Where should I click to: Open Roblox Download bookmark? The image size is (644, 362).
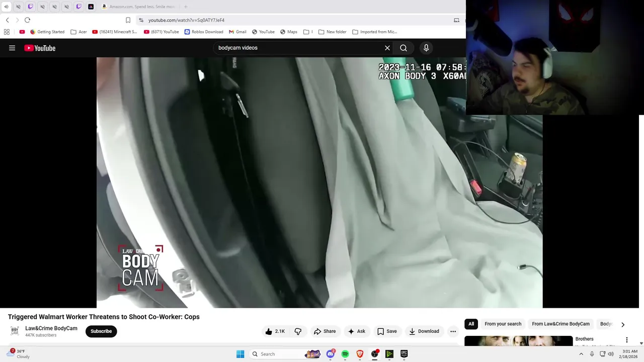point(204,32)
